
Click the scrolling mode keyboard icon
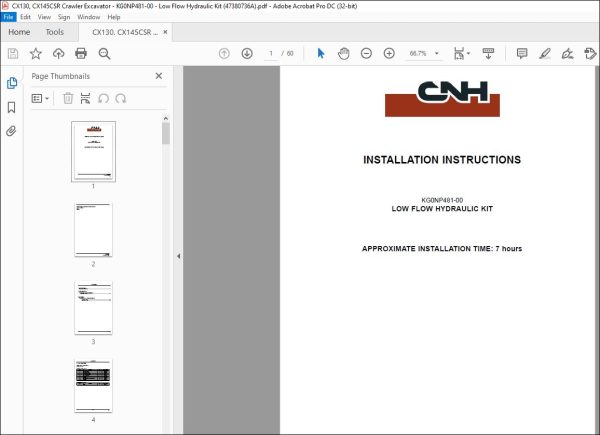[488, 54]
